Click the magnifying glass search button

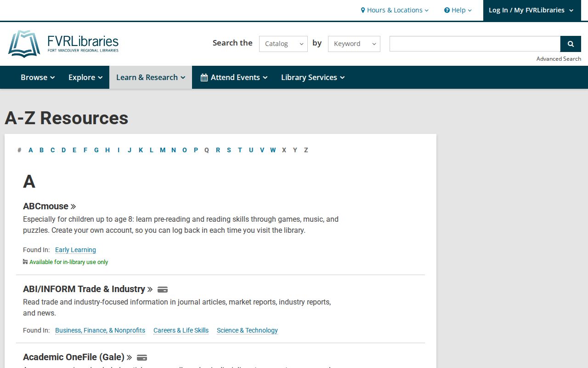coord(571,44)
